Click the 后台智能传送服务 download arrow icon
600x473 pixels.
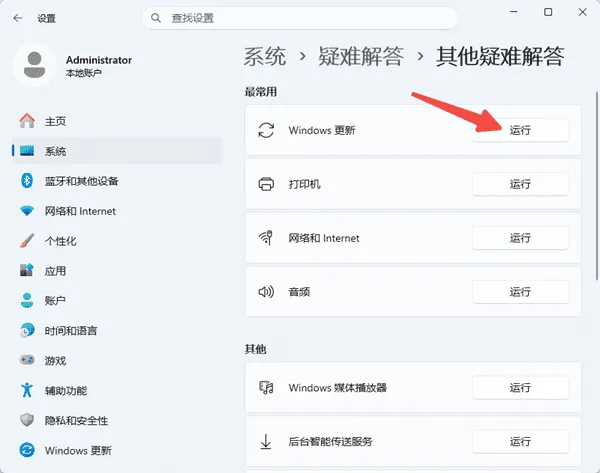tap(266, 441)
